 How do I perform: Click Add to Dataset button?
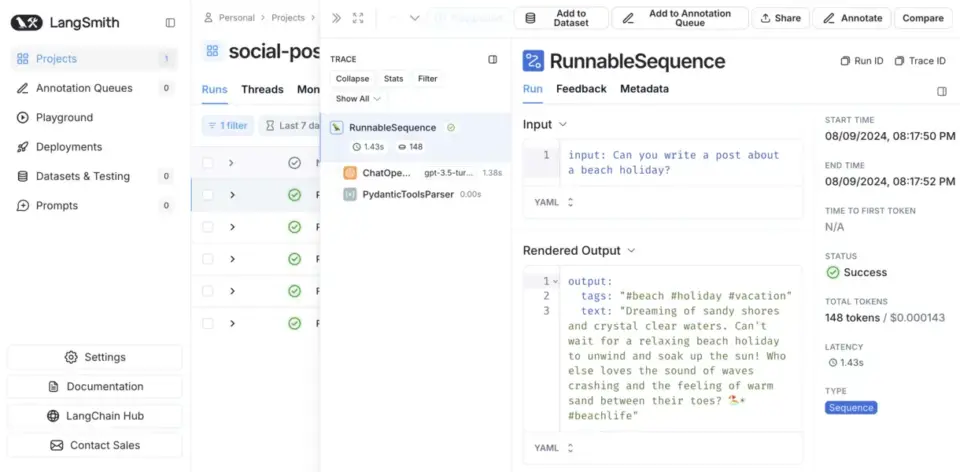[561, 18]
